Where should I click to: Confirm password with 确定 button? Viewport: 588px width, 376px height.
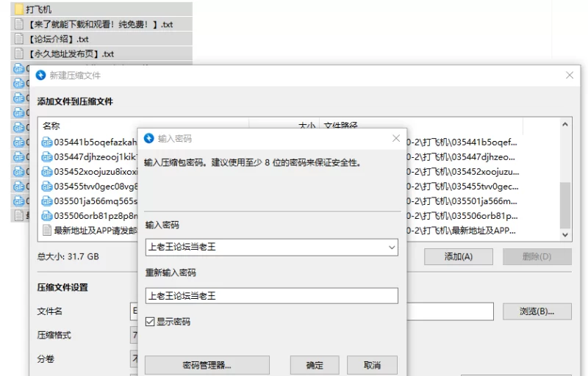pos(315,365)
